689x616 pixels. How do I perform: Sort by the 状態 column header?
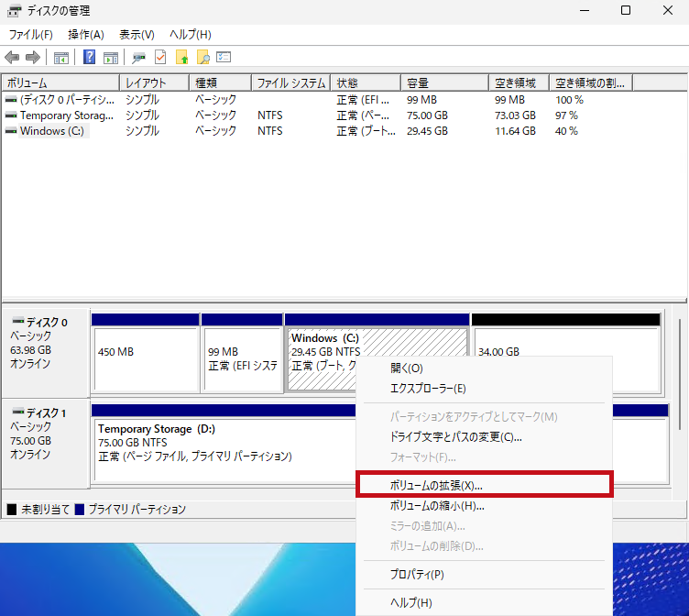366,82
